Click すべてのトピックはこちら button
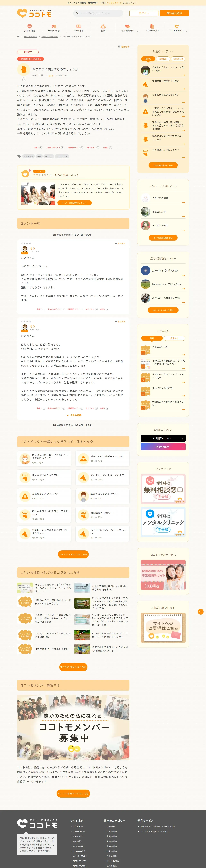The image size is (206, 868). coord(73,554)
